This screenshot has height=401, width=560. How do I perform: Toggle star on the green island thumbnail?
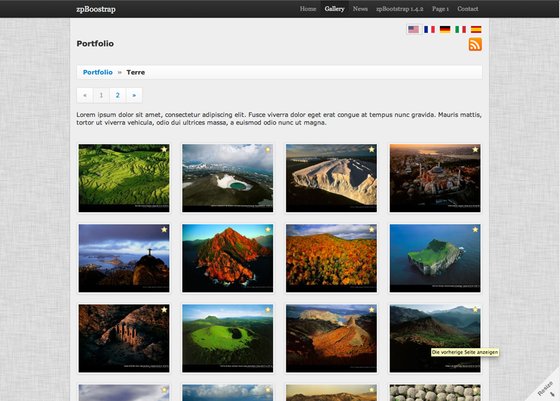tap(475, 229)
